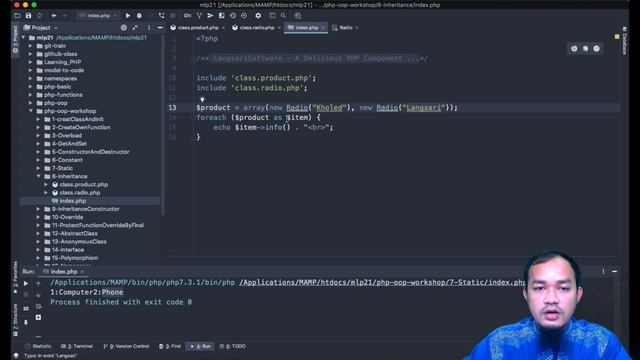Switch to class.radio.php editor tab

point(256,28)
